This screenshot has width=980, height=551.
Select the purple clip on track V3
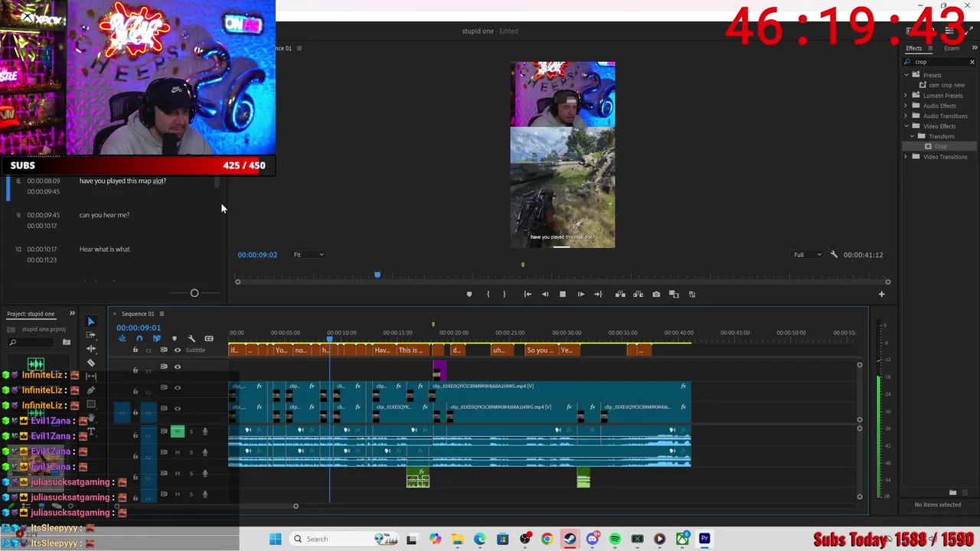click(x=439, y=372)
